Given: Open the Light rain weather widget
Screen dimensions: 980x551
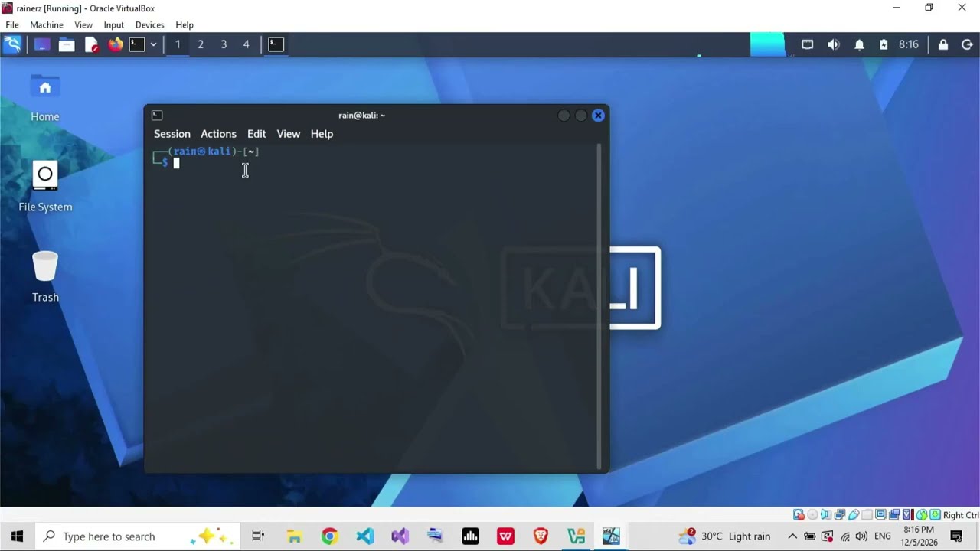Looking at the screenshot, I should pos(724,536).
